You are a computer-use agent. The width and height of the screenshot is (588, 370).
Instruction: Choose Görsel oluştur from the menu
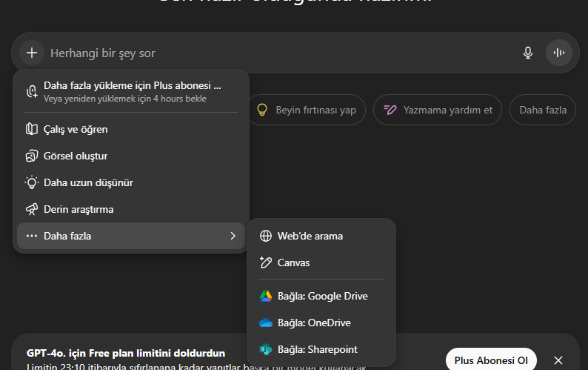(x=131, y=156)
